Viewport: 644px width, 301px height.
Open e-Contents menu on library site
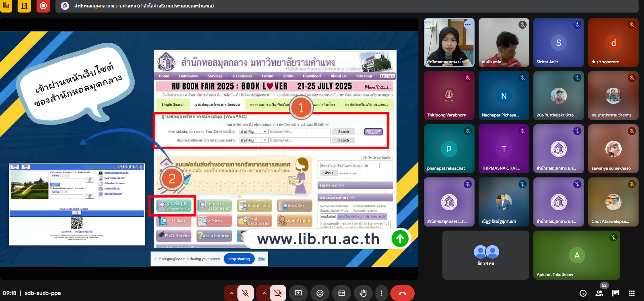tap(242, 76)
